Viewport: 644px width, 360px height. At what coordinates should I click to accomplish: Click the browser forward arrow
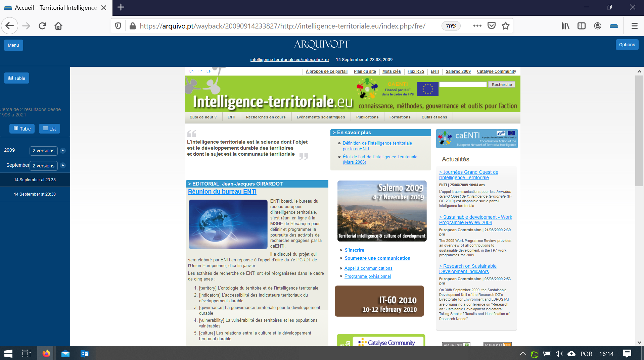click(x=26, y=26)
